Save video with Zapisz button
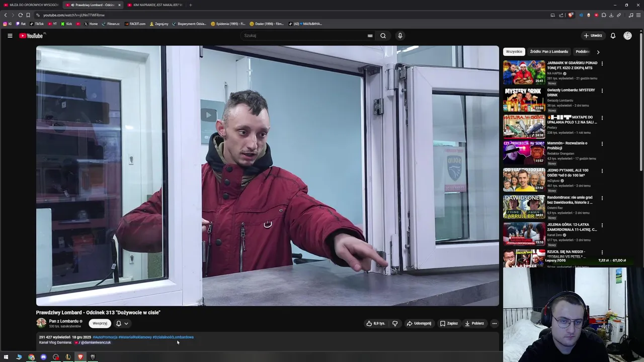The image size is (644, 362). click(449, 323)
